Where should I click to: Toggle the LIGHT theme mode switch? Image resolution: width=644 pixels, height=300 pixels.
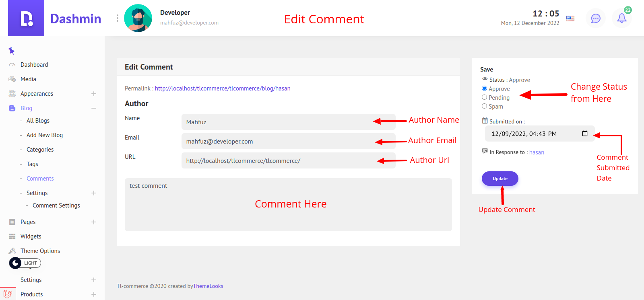pyautogui.click(x=25, y=263)
